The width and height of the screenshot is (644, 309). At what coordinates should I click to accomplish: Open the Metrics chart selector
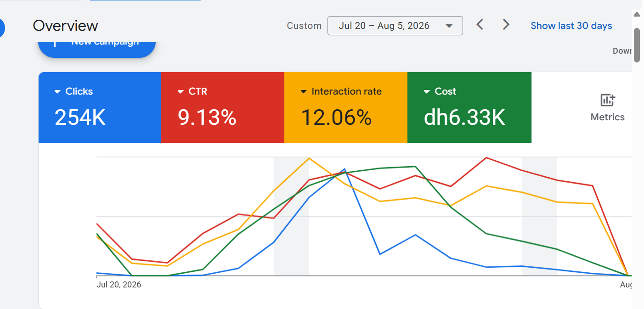(607, 107)
